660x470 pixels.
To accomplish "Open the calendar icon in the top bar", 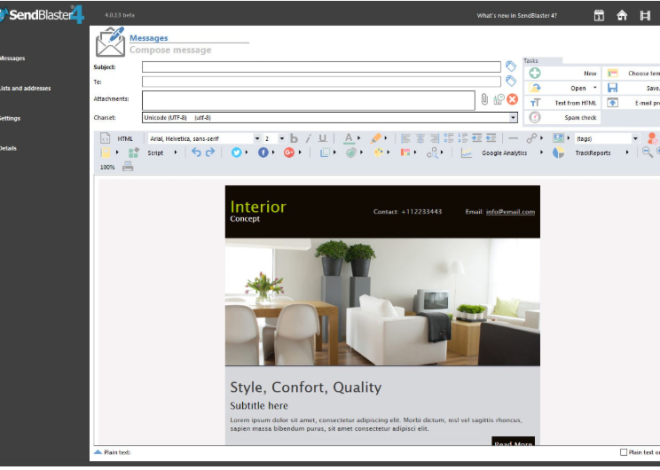I will (599, 16).
